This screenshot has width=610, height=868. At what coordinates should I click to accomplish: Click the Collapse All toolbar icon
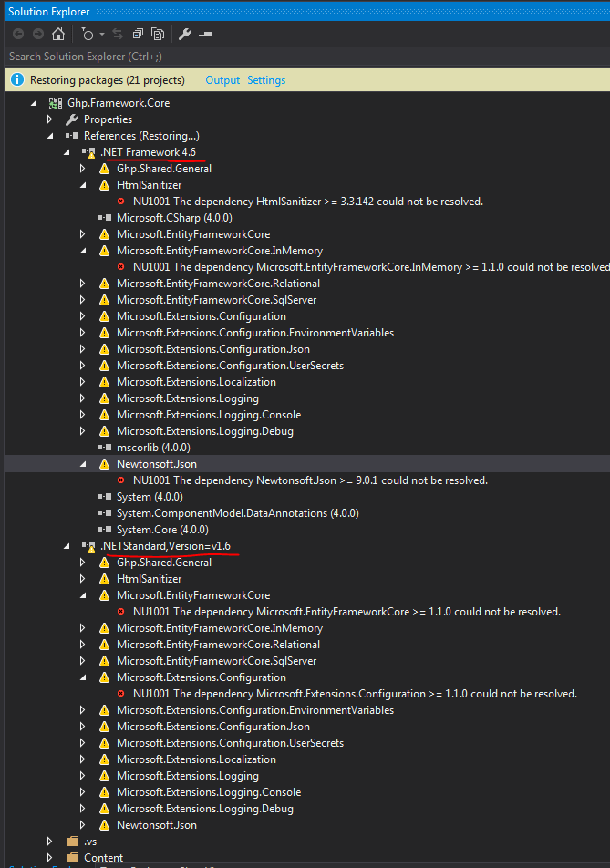138,35
